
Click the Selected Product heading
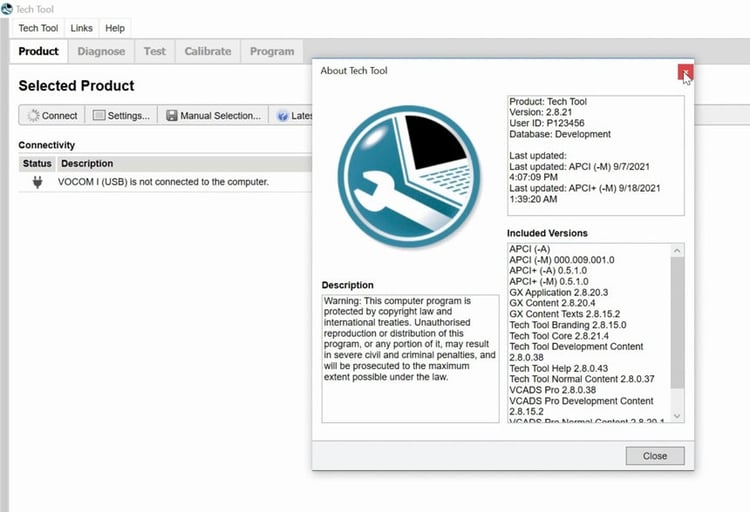coord(77,86)
